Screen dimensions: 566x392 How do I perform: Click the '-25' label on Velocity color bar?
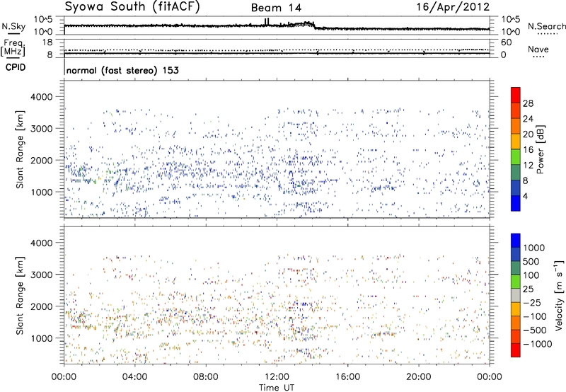tap(531, 302)
